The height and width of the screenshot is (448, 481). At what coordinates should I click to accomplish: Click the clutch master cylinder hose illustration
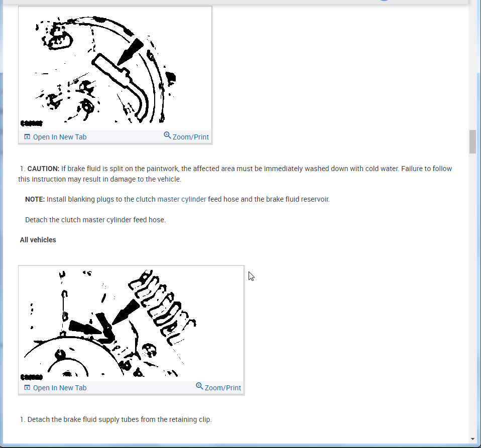click(x=115, y=68)
